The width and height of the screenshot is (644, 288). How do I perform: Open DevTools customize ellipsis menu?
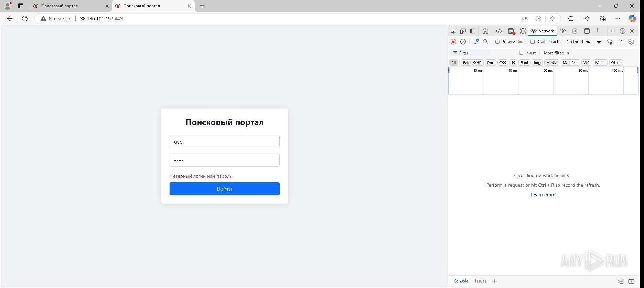click(613, 31)
